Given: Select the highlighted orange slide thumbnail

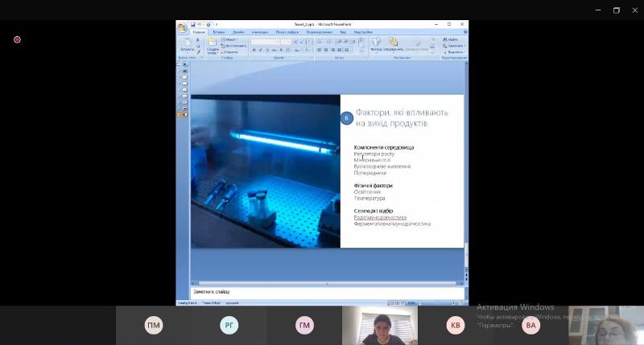Looking at the screenshot, I should (x=184, y=115).
